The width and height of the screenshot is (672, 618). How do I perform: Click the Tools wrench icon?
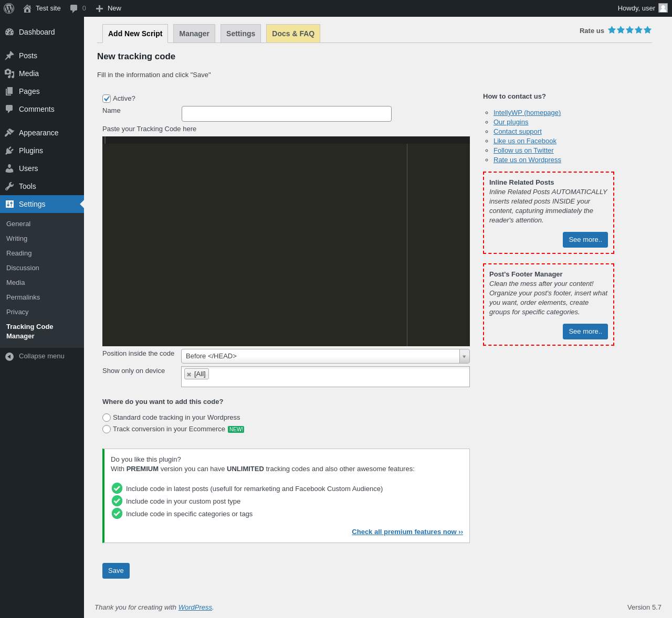tap(9, 186)
